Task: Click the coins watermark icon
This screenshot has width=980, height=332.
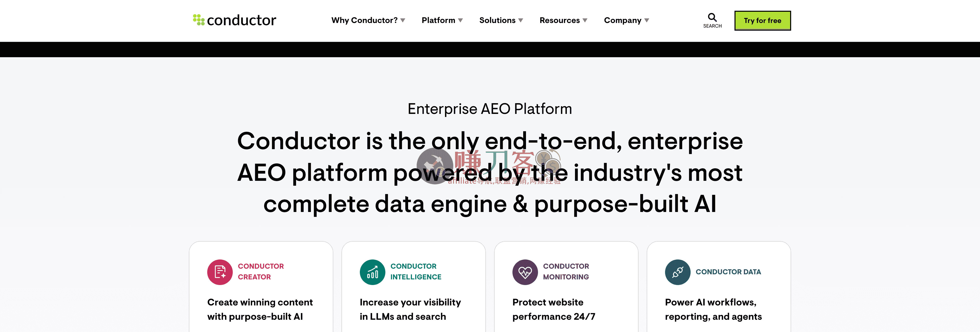Action: (x=548, y=162)
